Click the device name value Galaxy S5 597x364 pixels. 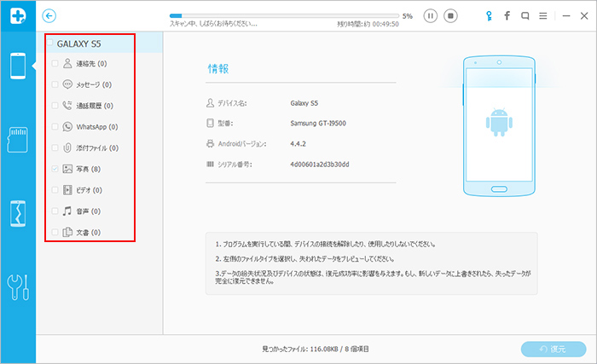(304, 103)
